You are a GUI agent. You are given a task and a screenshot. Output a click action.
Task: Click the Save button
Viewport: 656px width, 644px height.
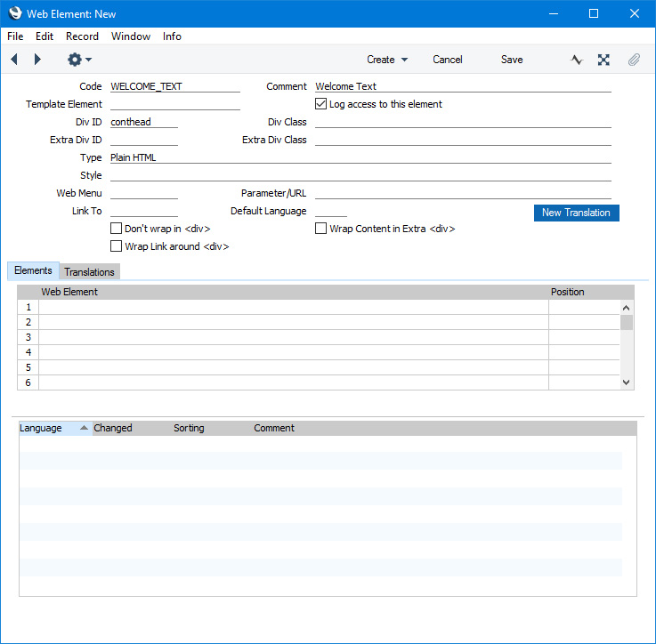[512, 60]
